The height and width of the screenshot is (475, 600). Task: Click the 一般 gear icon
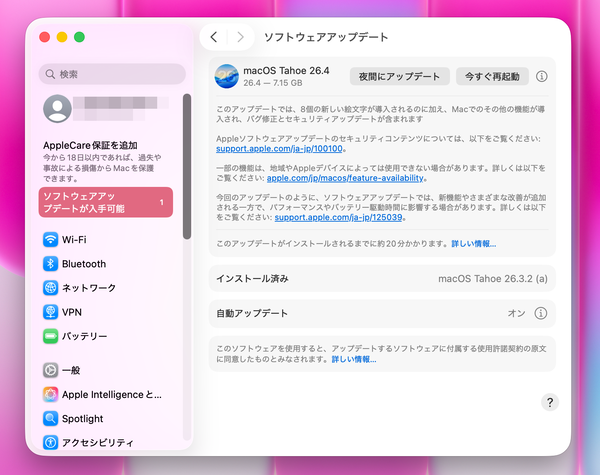click(x=50, y=370)
